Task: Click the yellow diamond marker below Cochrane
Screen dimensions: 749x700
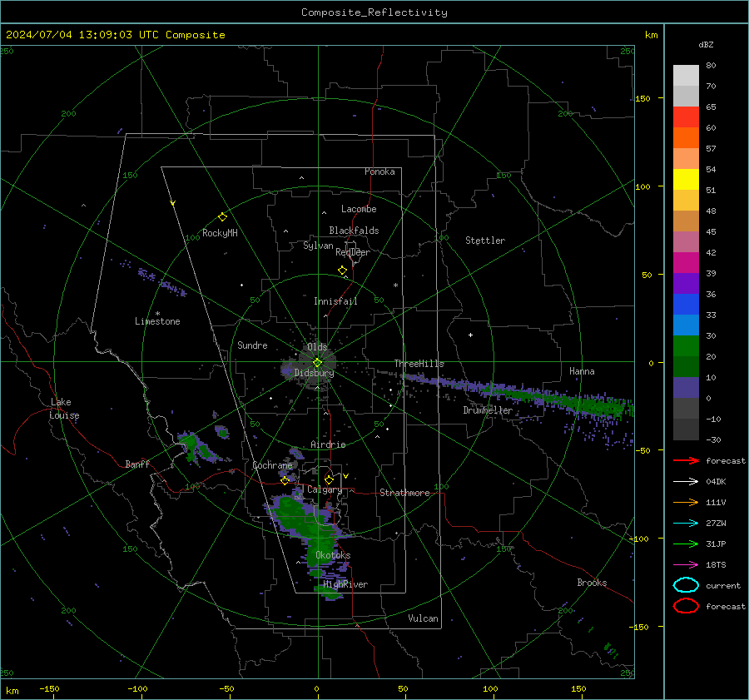Action: pyautogui.click(x=285, y=481)
